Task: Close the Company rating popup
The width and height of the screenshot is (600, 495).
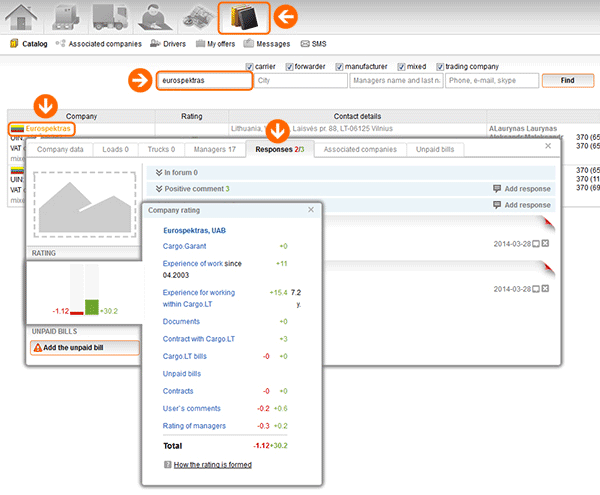Action: coord(310,210)
